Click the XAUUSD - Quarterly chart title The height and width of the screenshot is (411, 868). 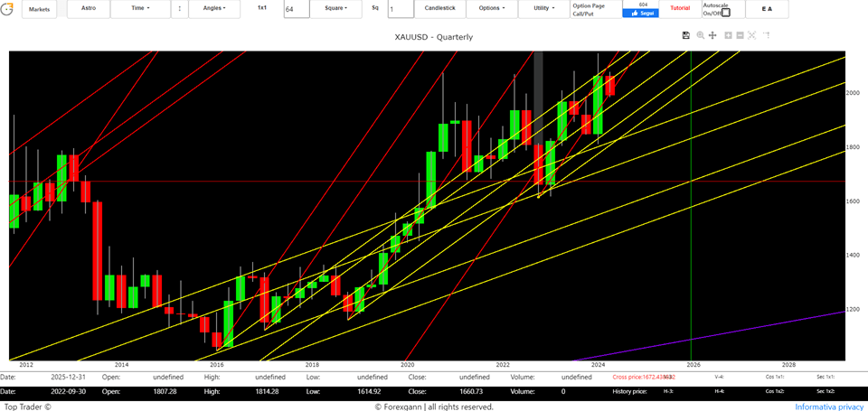pyautogui.click(x=433, y=37)
